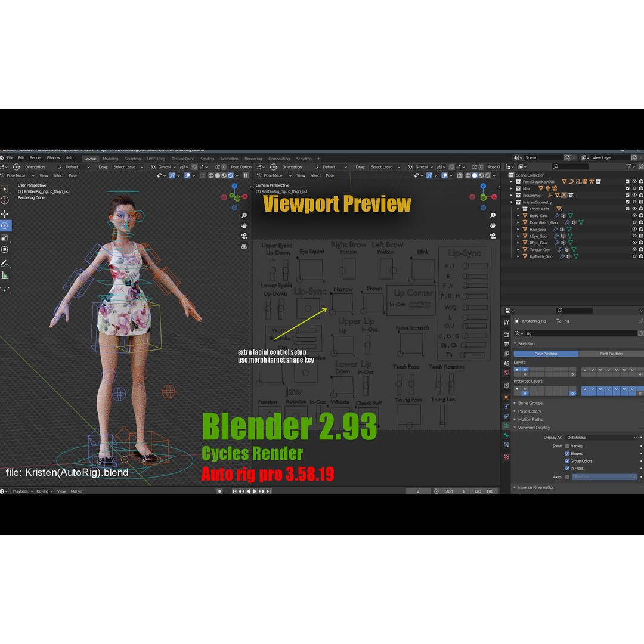Click the pin icon in properties header
The width and height of the screenshot is (644, 644).
pyautogui.click(x=640, y=321)
